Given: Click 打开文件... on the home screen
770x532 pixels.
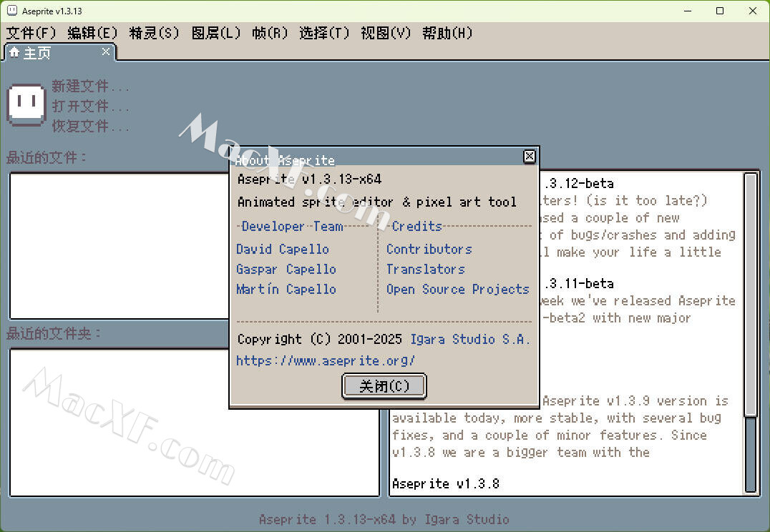Looking at the screenshot, I should (x=90, y=106).
